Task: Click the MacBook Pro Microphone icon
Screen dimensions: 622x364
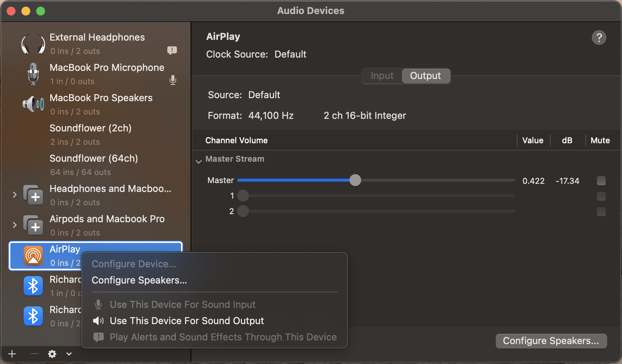Action: pos(33,74)
